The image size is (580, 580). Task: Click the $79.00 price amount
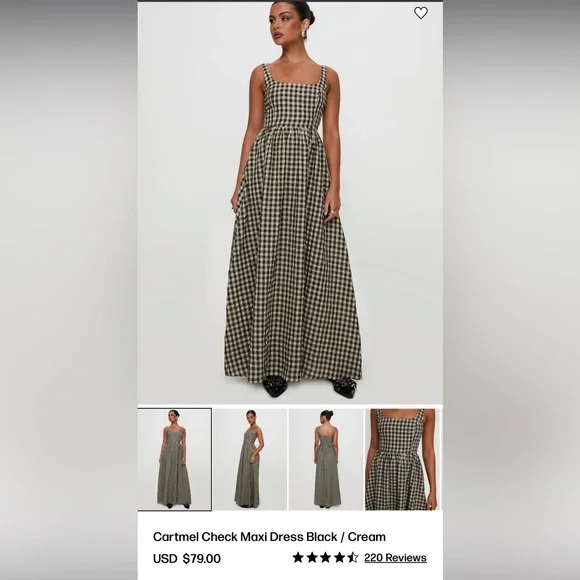click(x=202, y=558)
